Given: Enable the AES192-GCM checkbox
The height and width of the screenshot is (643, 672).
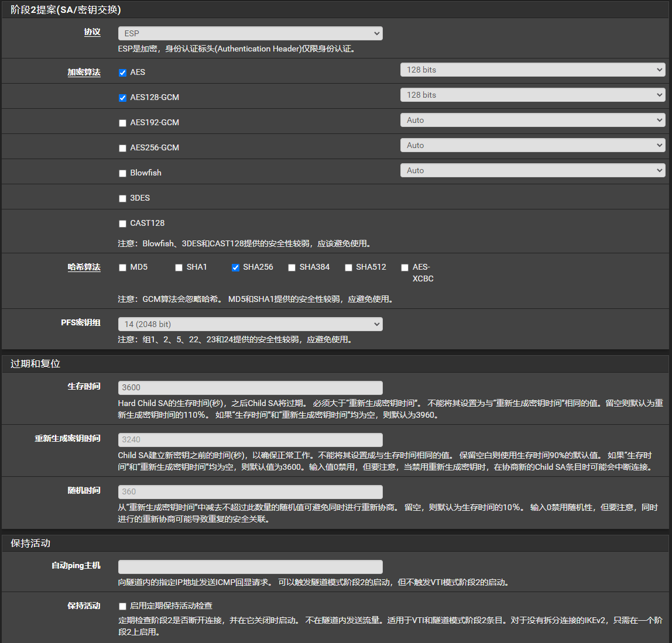Looking at the screenshot, I should [x=122, y=123].
